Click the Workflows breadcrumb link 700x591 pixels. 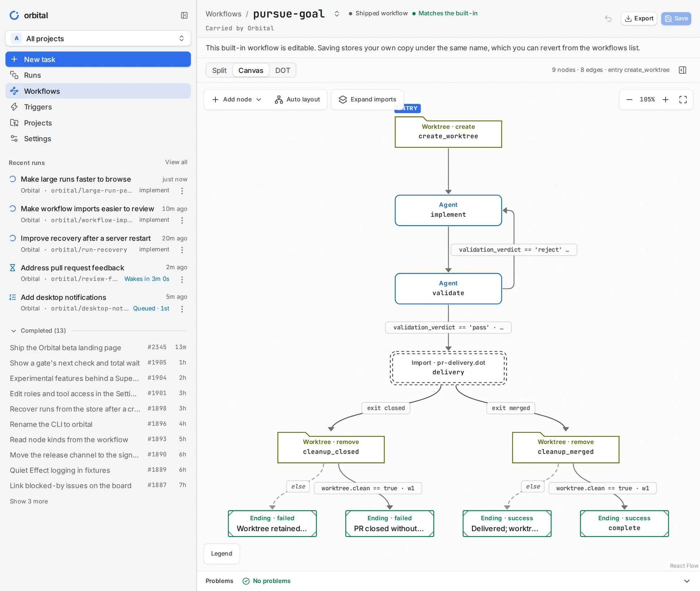[x=223, y=14]
